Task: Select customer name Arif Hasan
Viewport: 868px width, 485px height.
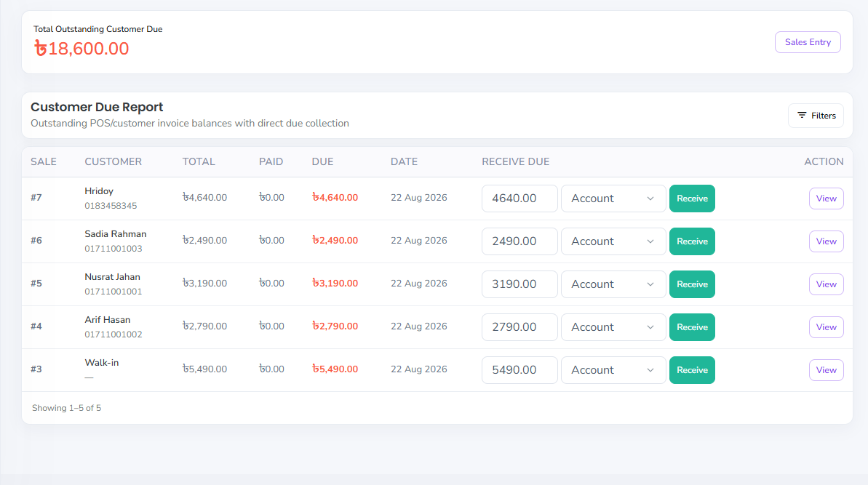Action: pos(108,320)
